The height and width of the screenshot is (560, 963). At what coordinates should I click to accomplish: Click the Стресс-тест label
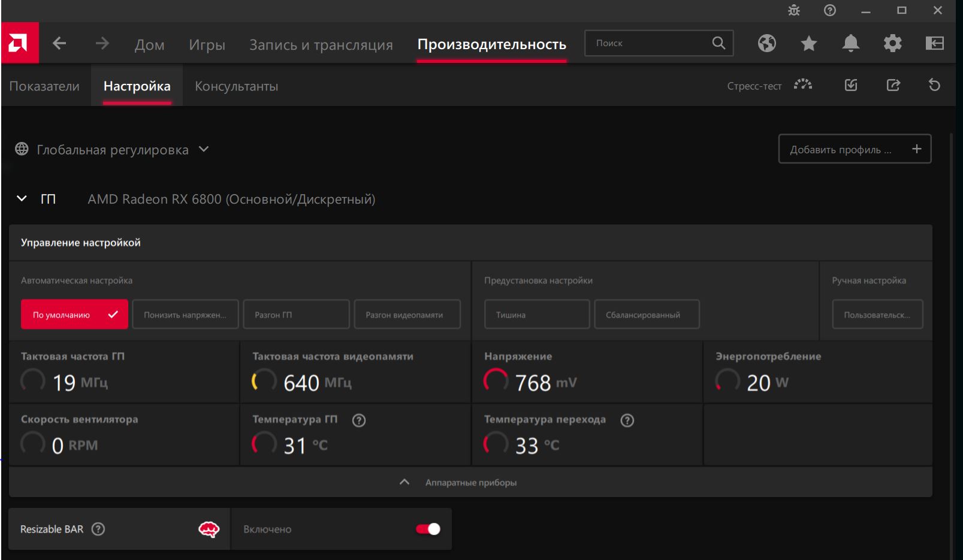[754, 86]
